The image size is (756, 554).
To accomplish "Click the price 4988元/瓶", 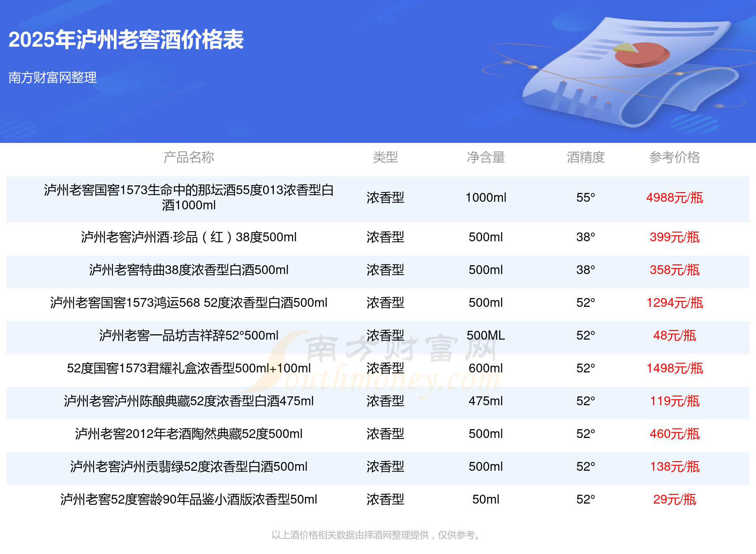I will 675,198.
